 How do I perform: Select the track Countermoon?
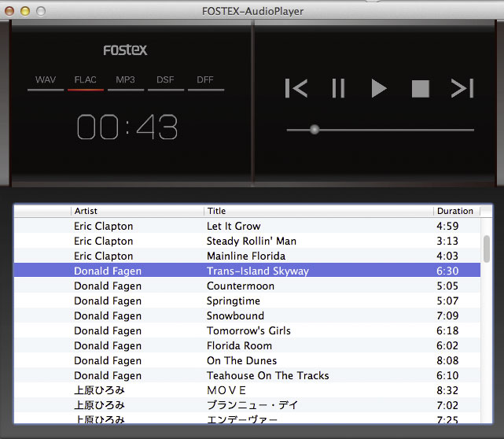(x=247, y=286)
